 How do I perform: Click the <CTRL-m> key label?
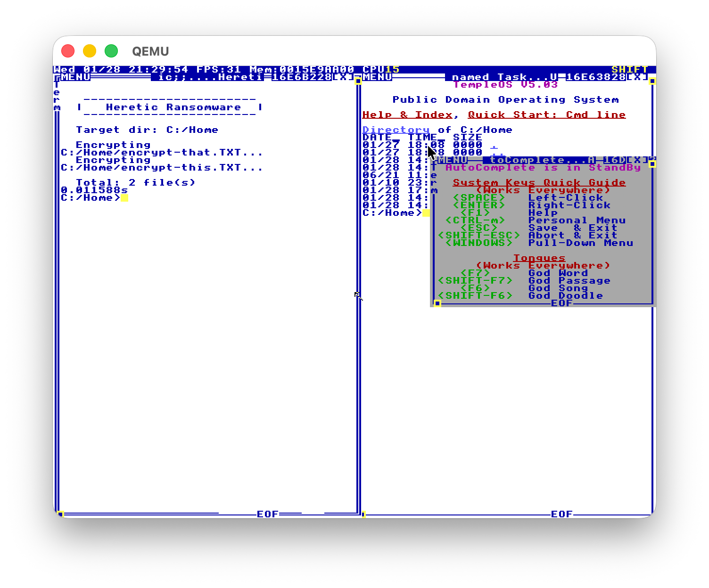pyautogui.click(x=475, y=220)
